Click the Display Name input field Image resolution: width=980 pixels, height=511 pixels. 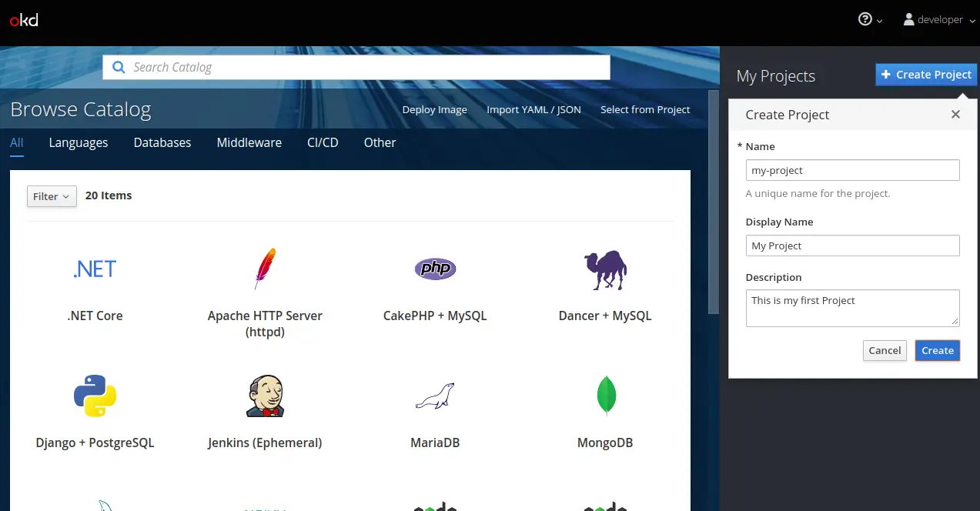(852, 245)
